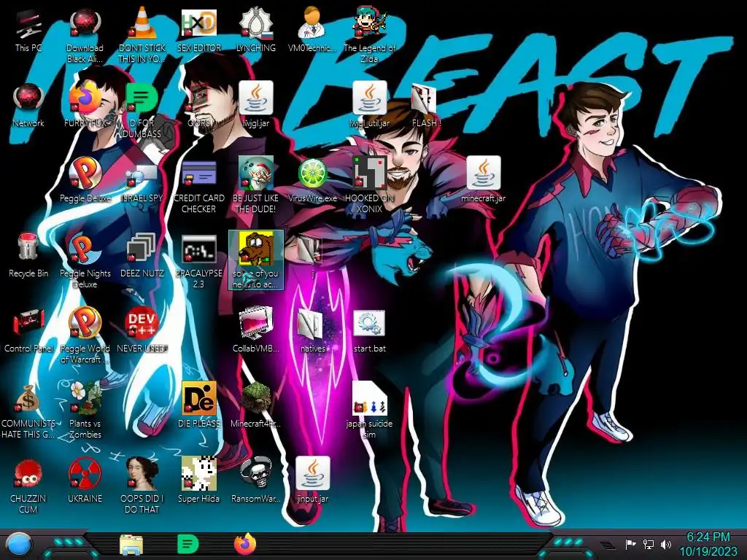Select the Network desktop icon

pos(28,106)
